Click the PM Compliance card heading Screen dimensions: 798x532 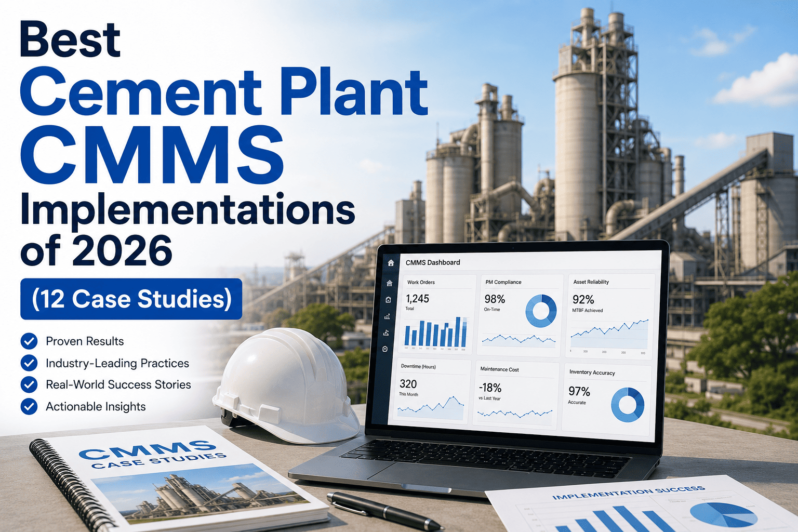click(x=503, y=282)
